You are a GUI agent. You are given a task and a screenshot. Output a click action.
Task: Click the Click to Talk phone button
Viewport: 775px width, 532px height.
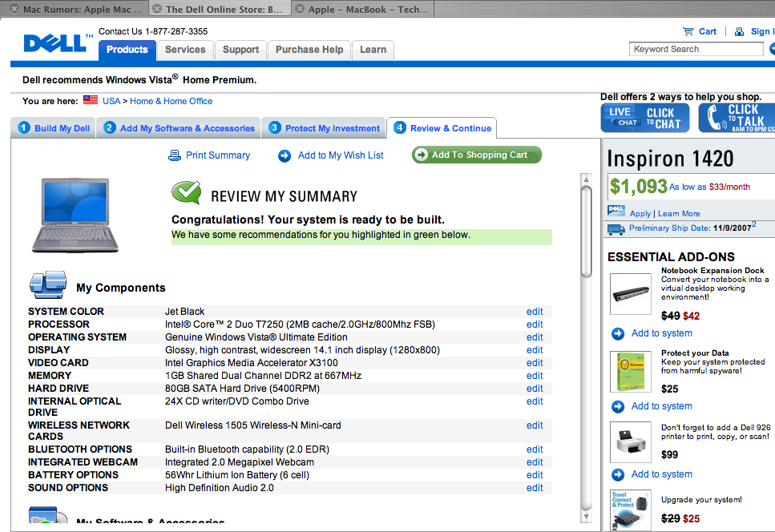point(737,118)
